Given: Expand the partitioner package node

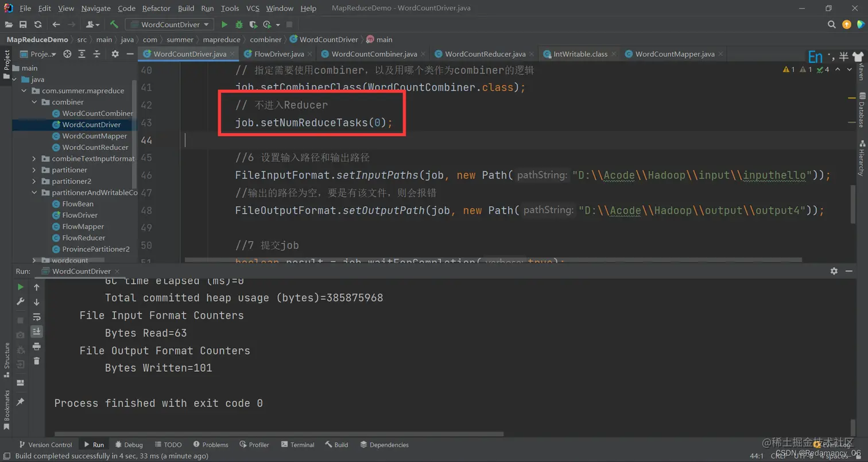Looking at the screenshot, I should click(34, 170).
